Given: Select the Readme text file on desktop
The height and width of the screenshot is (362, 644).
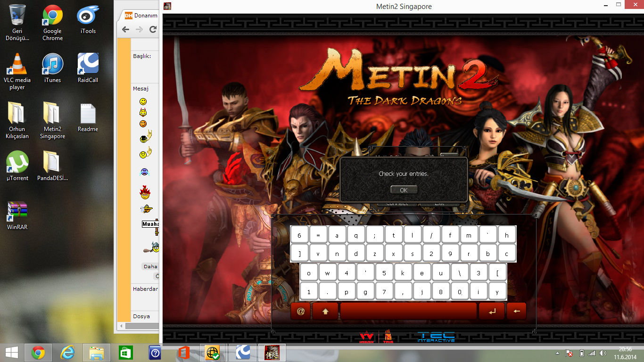Looking at the screenshot, I should pos(88,118).
